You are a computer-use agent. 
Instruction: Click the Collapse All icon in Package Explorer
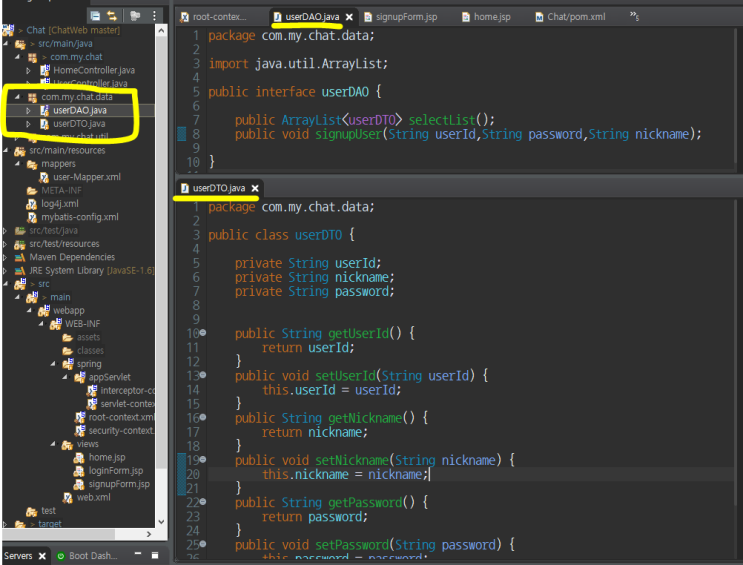click(95, 16)
